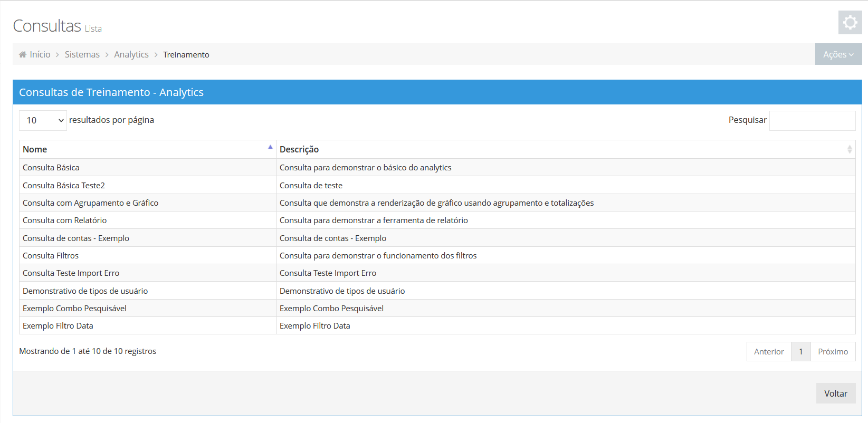Click the Nome column header
The height and width of the screenshot is (423, 868).
[x=148, y=149]
